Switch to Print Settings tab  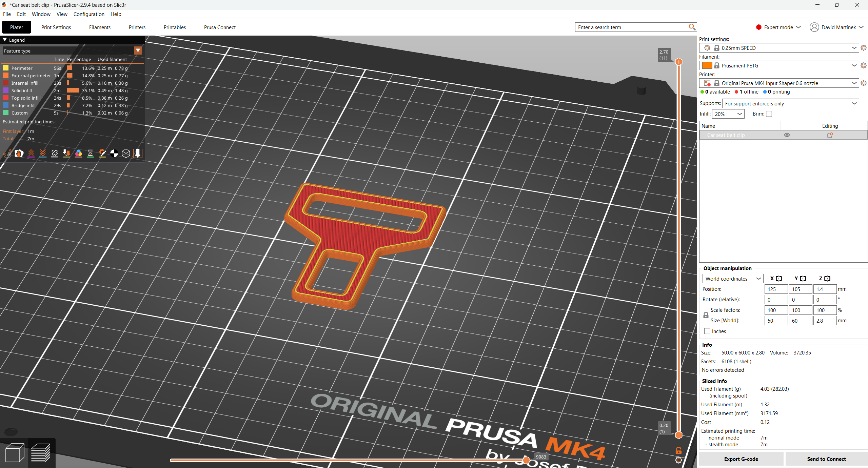click(56, 27)
